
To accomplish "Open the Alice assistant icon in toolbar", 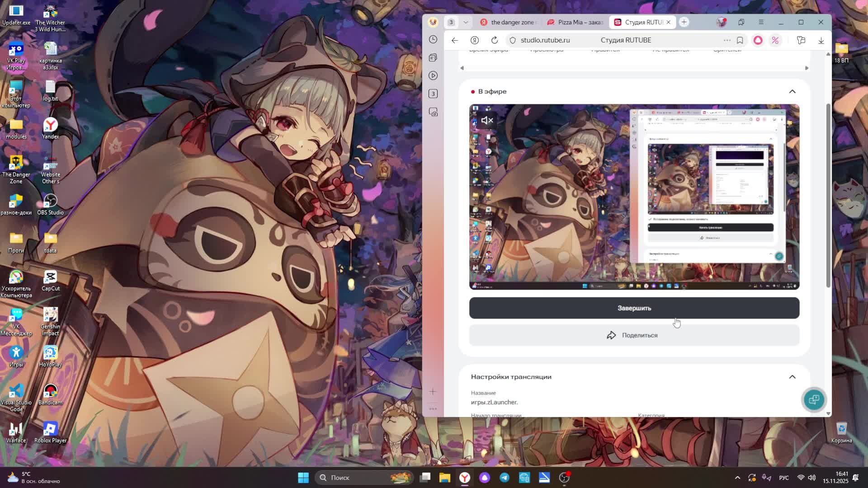I will point(758,40).
